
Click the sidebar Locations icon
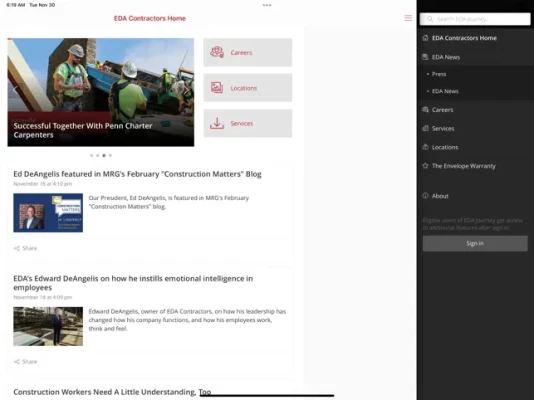pos(425,147)
